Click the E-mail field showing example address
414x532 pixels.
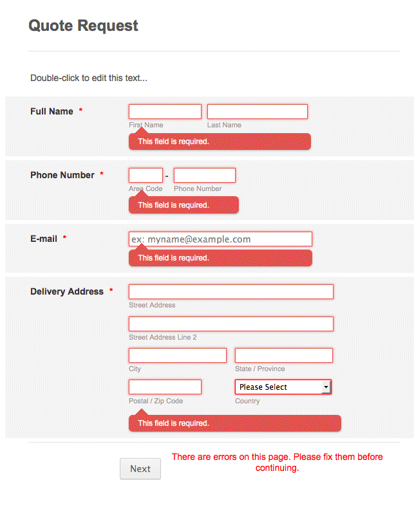pos(220,239)
